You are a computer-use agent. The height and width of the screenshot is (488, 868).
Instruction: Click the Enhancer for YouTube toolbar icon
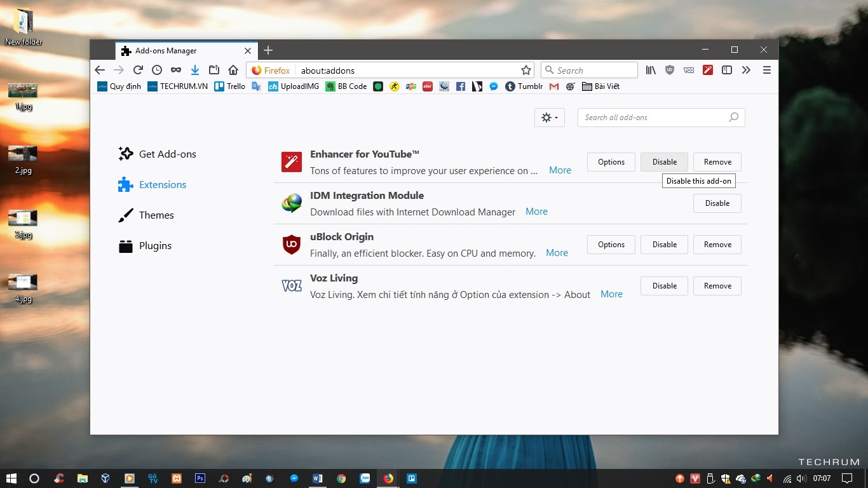click(x=708, y=71)
